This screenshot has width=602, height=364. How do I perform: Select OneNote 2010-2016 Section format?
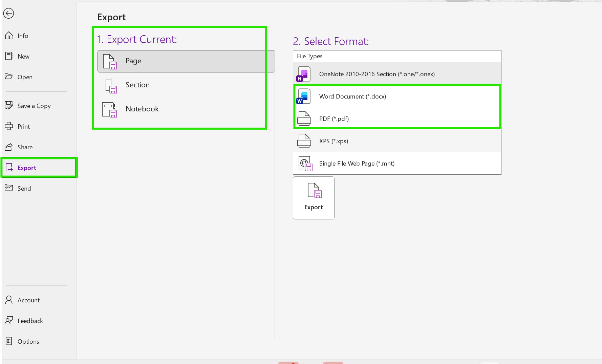coord(397,74)
